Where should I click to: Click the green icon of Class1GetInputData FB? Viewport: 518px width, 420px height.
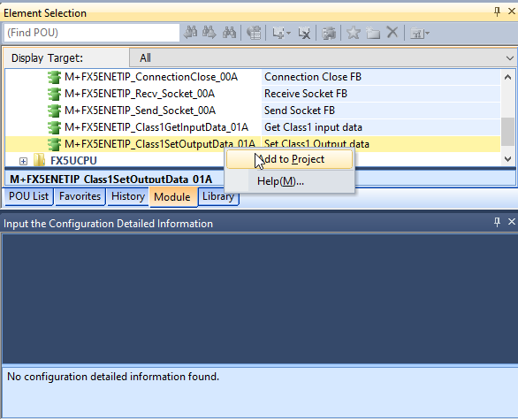(x=54, y=127)
